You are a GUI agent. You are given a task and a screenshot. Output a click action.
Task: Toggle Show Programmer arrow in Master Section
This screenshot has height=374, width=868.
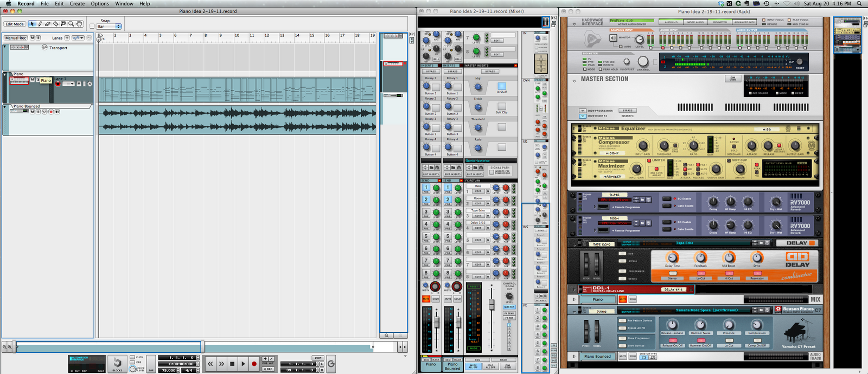pyautogui.click(x=583, y=111)
